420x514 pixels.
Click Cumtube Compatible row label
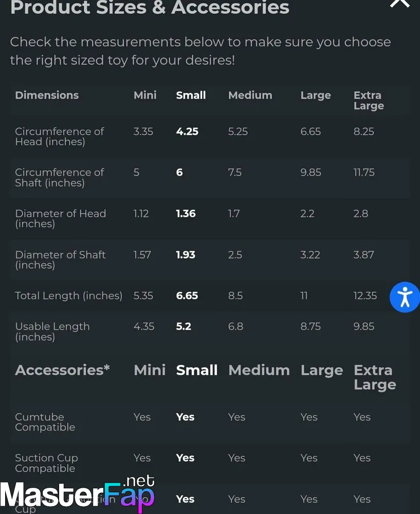click(x=45, y=422)
